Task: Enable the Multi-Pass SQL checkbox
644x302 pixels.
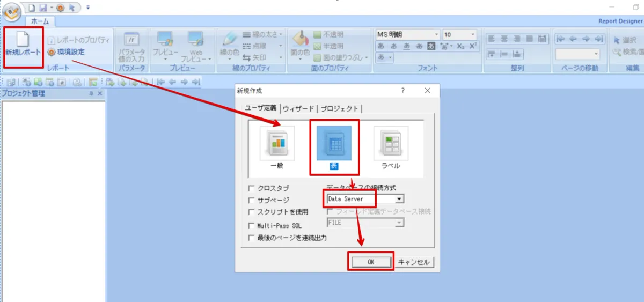Action: point(252,226)
